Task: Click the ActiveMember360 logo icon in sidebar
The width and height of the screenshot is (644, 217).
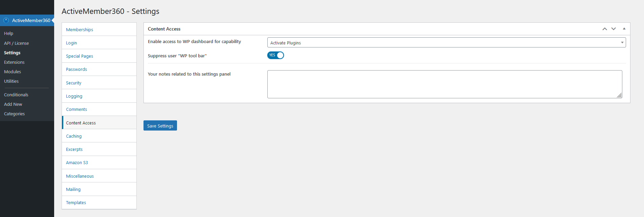Action: click(6, 20)
